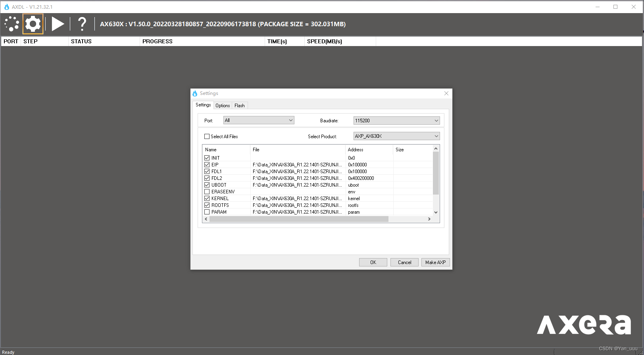The width and height of the screenshot is (644, 355).
Task: Uncheck the KERNEL checkbox
Action: [207, 199]
